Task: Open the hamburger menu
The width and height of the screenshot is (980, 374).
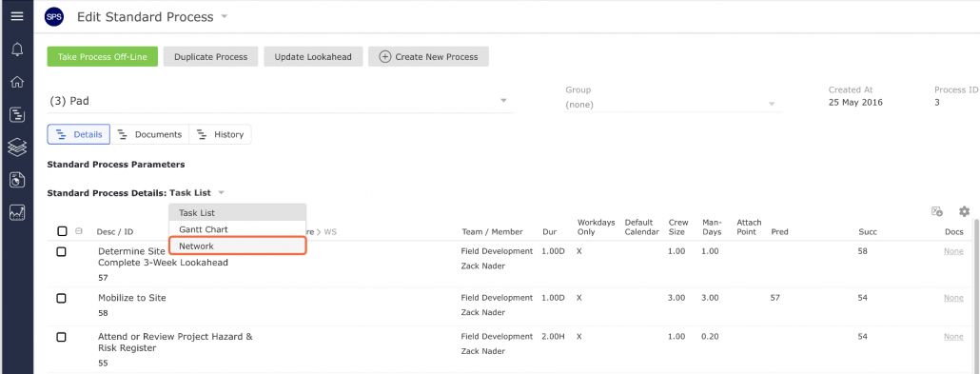Action: (x=17, y=16)
